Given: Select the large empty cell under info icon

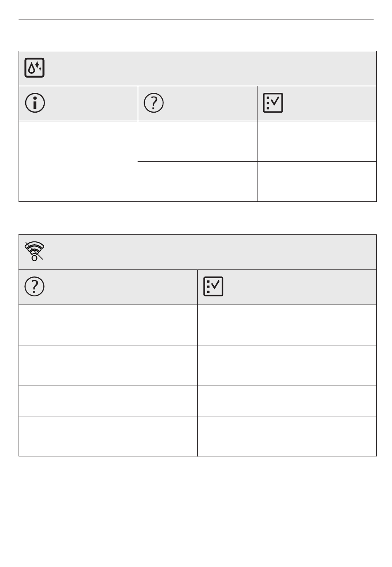Looking at the screenshot, I should click(x=78, y=161).
